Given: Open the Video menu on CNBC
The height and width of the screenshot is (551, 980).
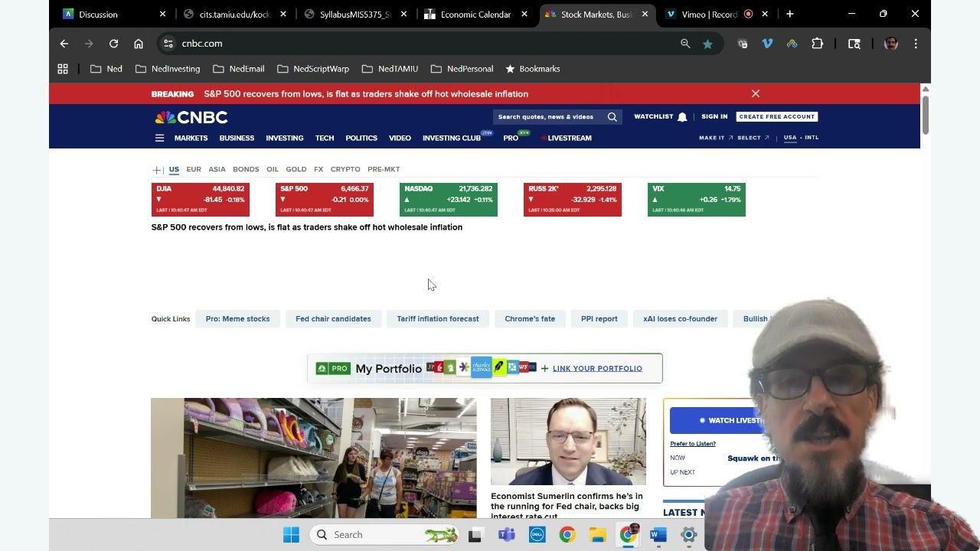Looking at the screenshot, I should point(400,139).
